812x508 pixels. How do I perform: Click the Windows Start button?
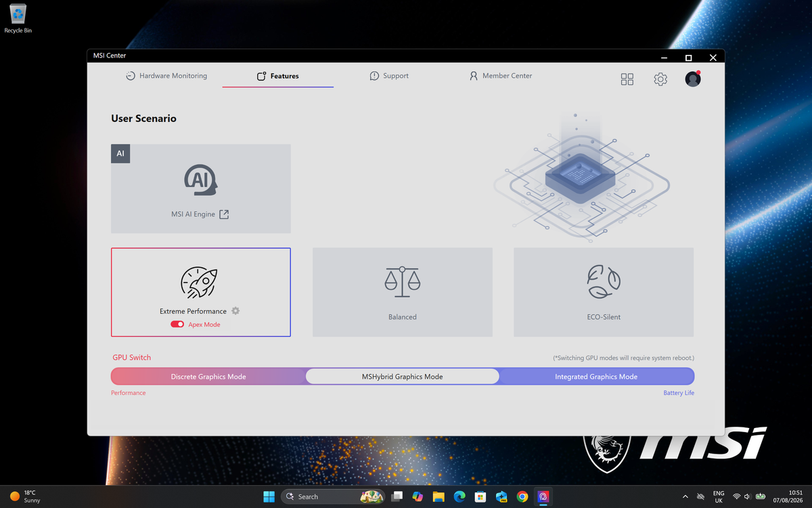click(269, 496)
